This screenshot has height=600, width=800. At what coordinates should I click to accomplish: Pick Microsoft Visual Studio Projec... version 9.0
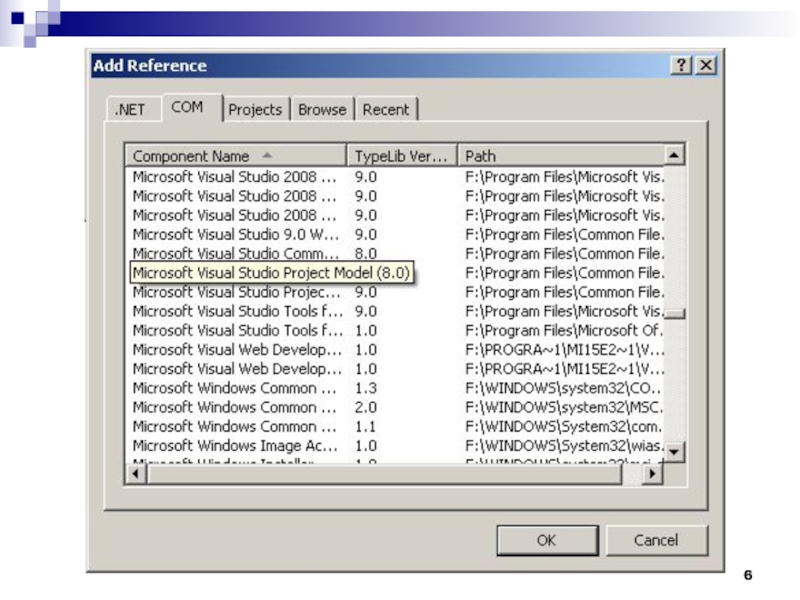point(395,292)
